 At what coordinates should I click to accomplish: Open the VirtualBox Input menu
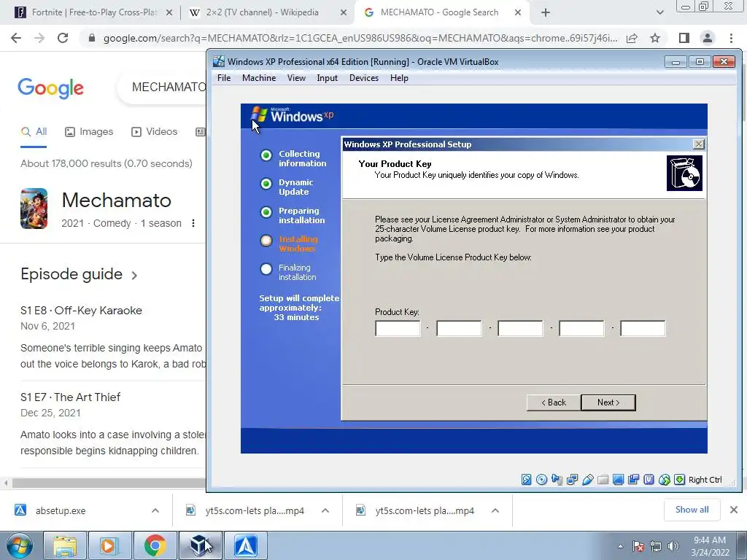(328, 78)
